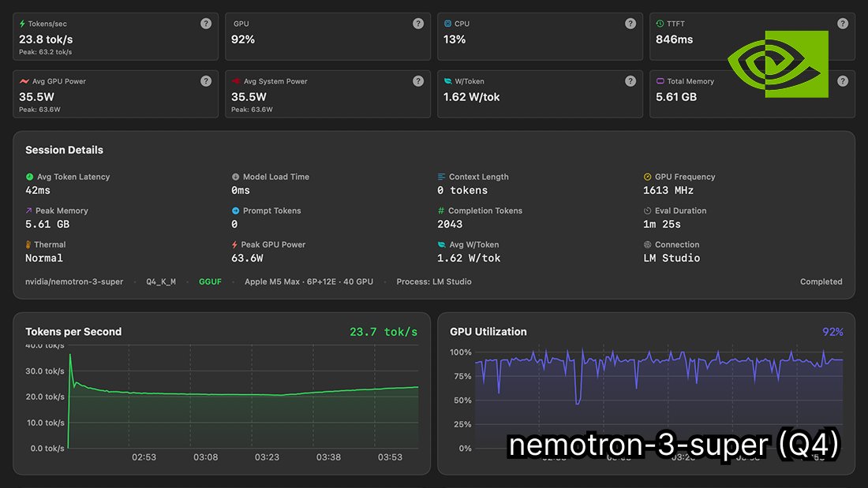The height and width of the screenshot is (488, 868).
Task: Click the 03:38 tick on Tokens per Second chart
Action: 328,457
